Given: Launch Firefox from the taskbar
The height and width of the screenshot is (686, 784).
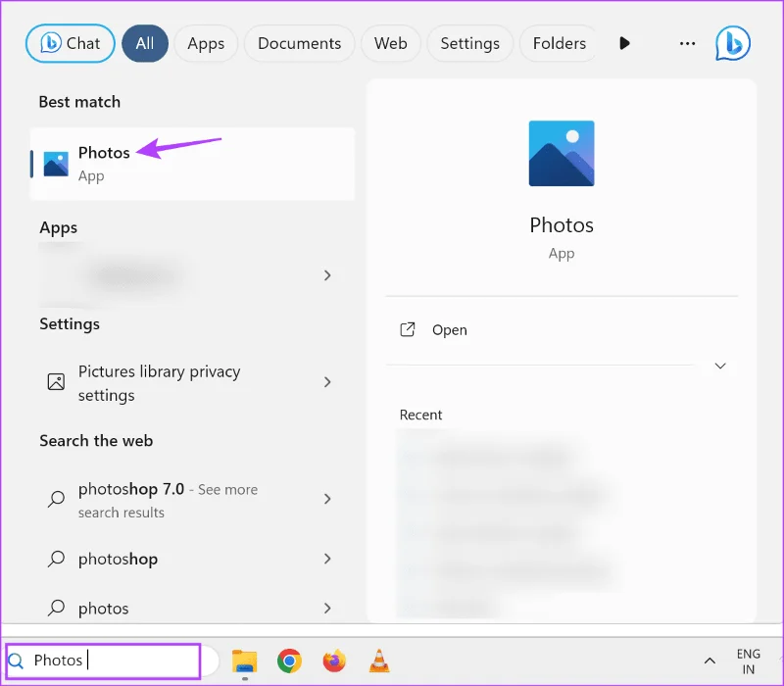Looking at the screenshot, I should 334,661.
